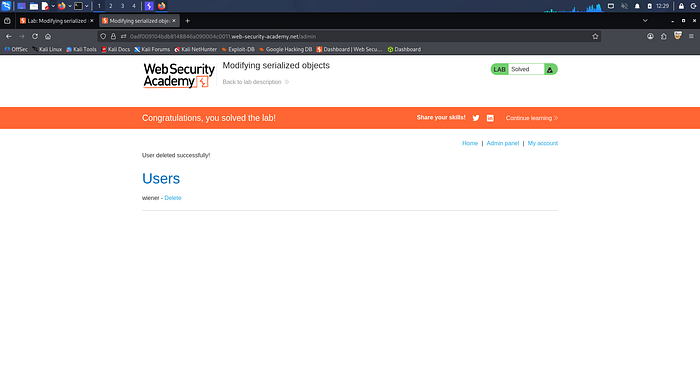Lock the screen with the padlock icon
This screenshot has height=366, width=700.
[x=681, y=6]
